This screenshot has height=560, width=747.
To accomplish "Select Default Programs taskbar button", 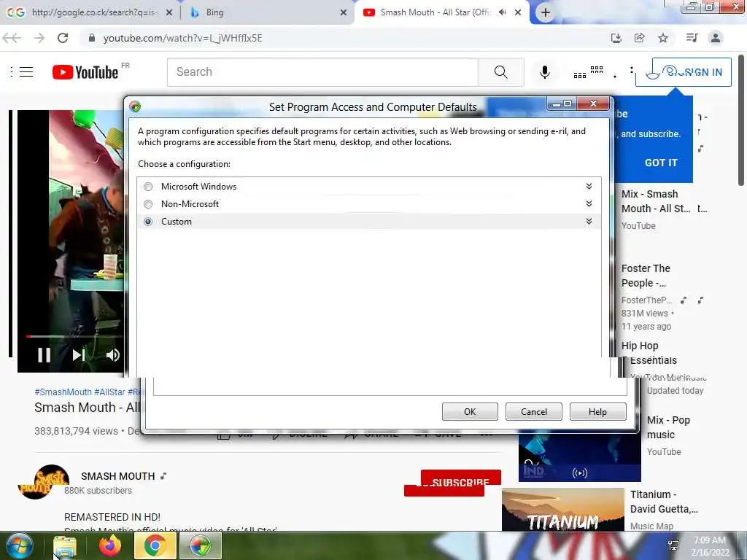I will [x=200, y=545].
